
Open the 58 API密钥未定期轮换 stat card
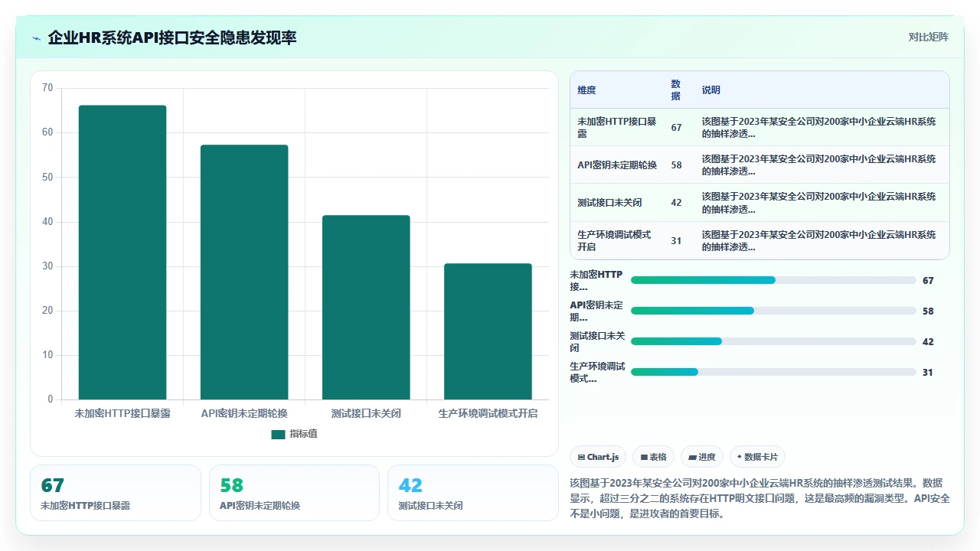tap(294, 493)
